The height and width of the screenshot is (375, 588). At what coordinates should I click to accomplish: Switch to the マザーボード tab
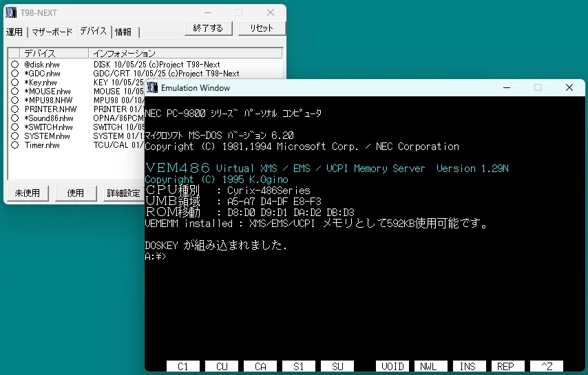pos(52,32)
